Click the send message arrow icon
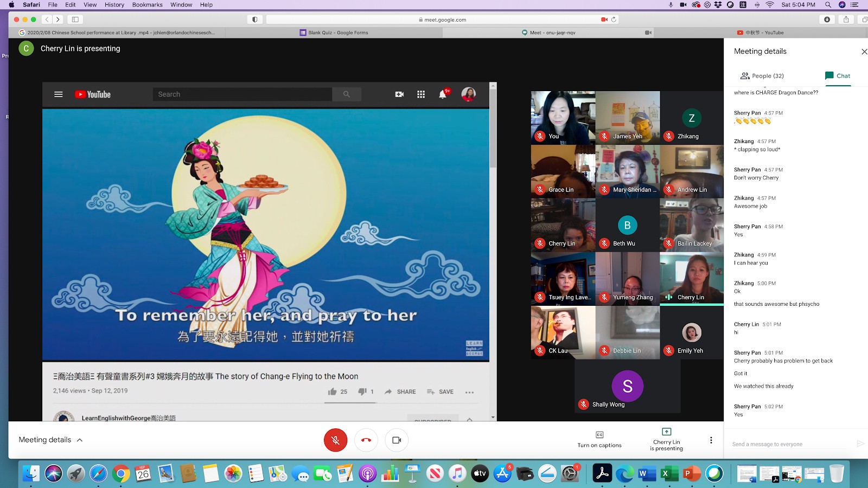Screen dimensions: 868x488 (860, 444)
